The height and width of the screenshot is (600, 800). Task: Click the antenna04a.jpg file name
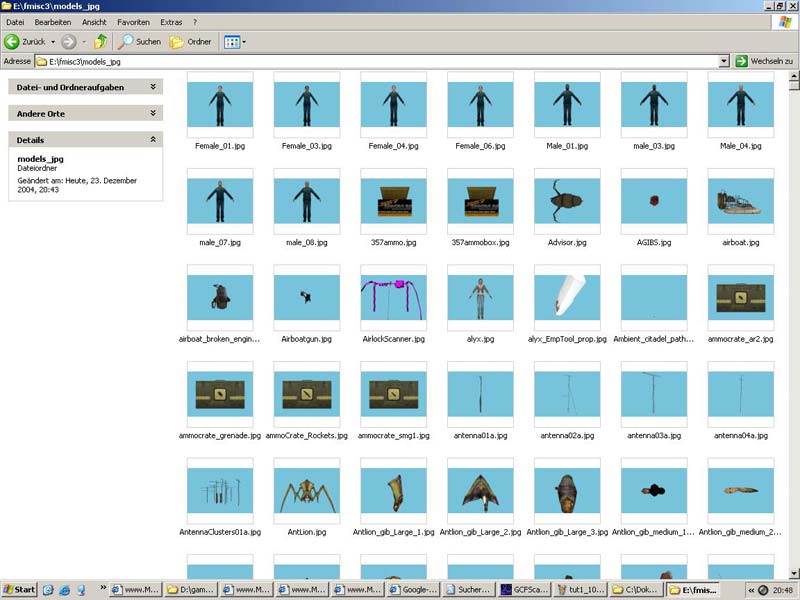(x=740, y=436)
